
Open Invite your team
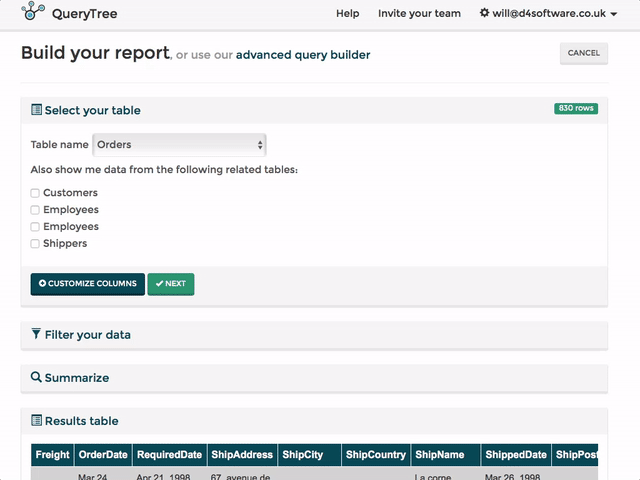[x=419, y=13]
